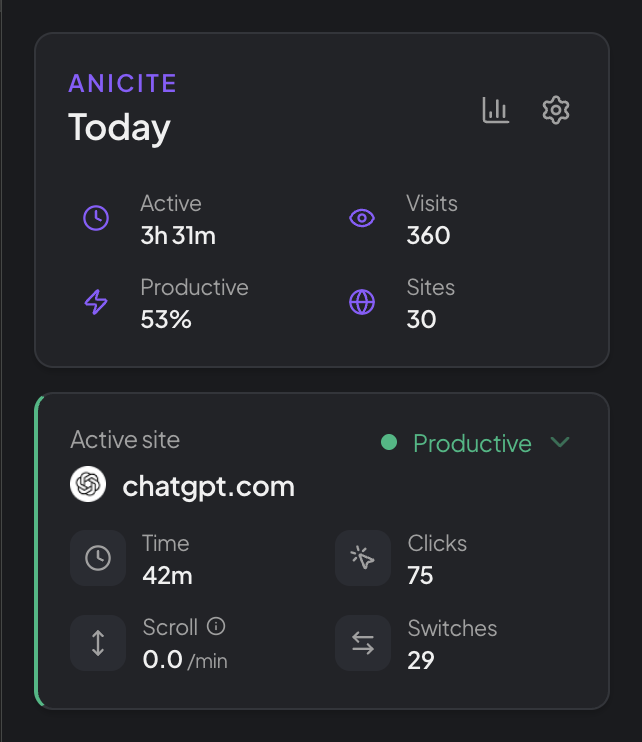Click the green Productive status dot
This screenshot has height=742, width=642.
tap(389, 442)
